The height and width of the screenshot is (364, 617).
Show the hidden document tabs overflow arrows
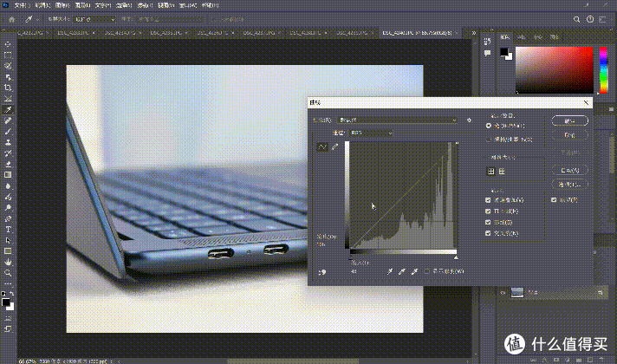click(x=474, y=33)
